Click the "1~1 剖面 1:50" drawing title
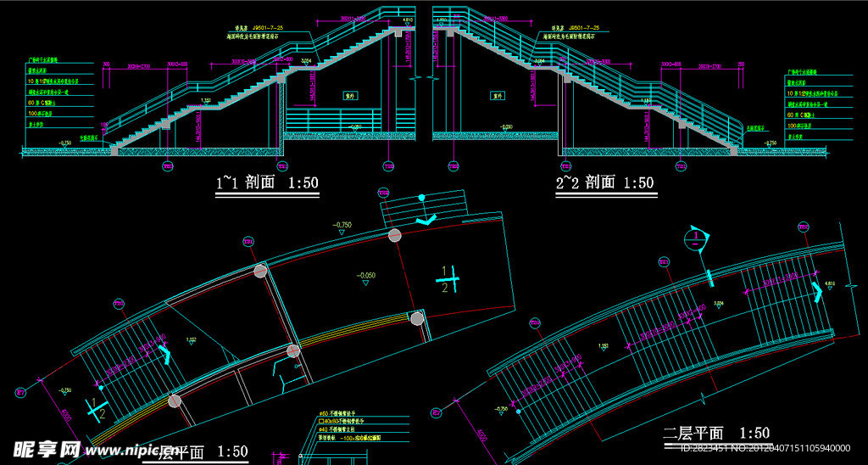868x465 pixels. 267,183
